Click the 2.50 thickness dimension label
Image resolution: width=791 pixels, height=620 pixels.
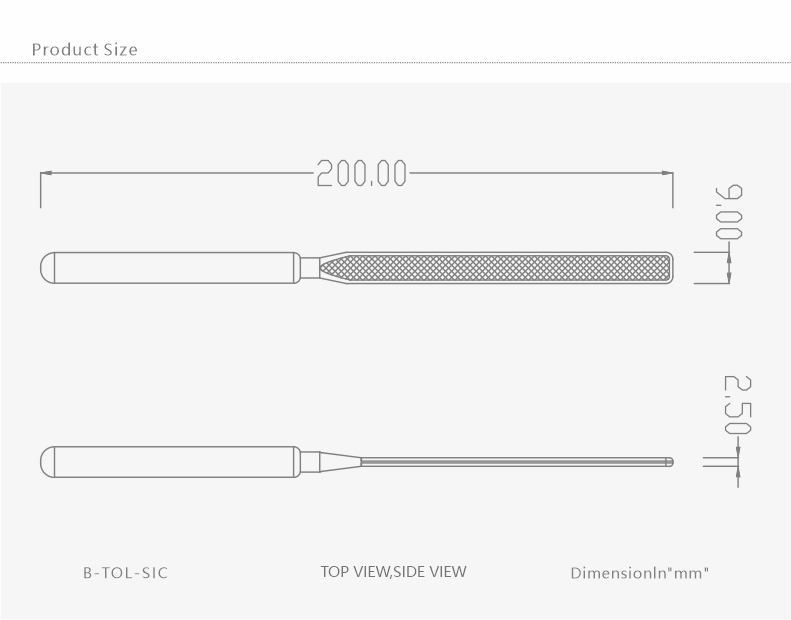click(x=738, y=405)
